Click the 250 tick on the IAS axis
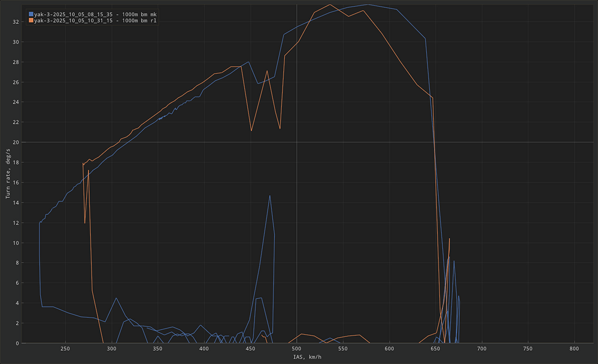598x364 pixels. (65, 348)
